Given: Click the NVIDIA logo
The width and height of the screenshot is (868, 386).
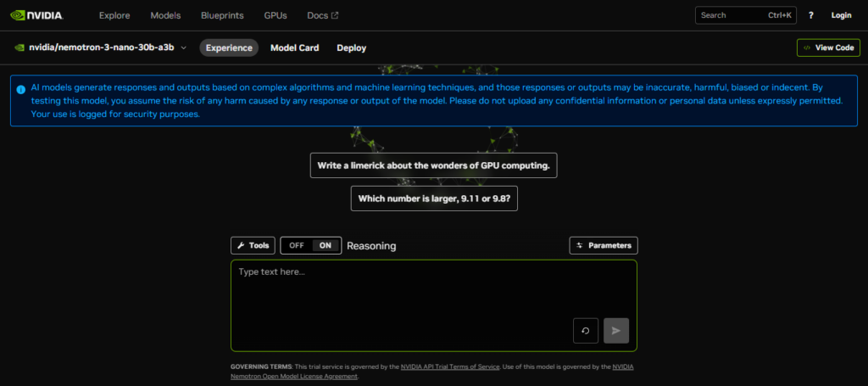Looking at the screenshot, I should click(36, 15).
